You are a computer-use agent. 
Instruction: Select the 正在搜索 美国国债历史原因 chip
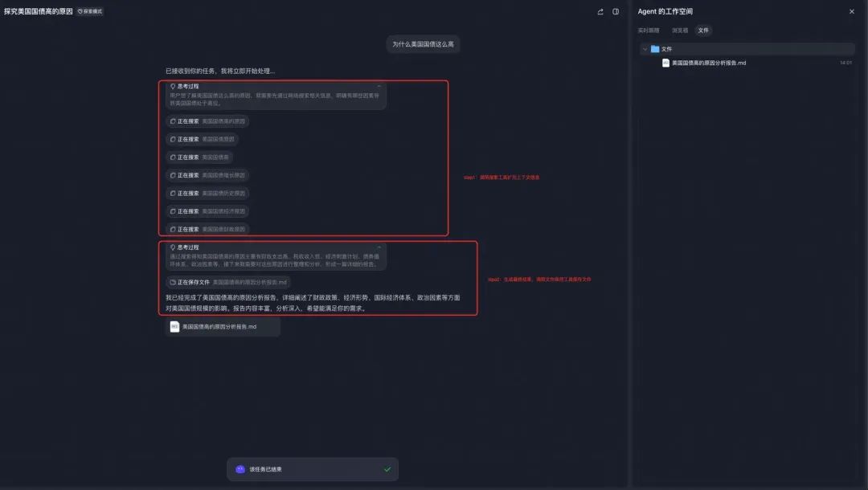(211, 193)
